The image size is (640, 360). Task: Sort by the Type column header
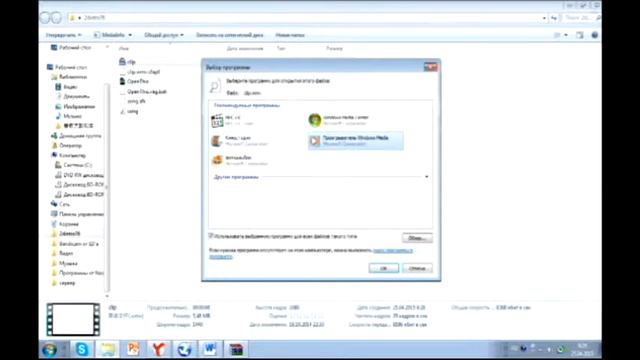281,49
